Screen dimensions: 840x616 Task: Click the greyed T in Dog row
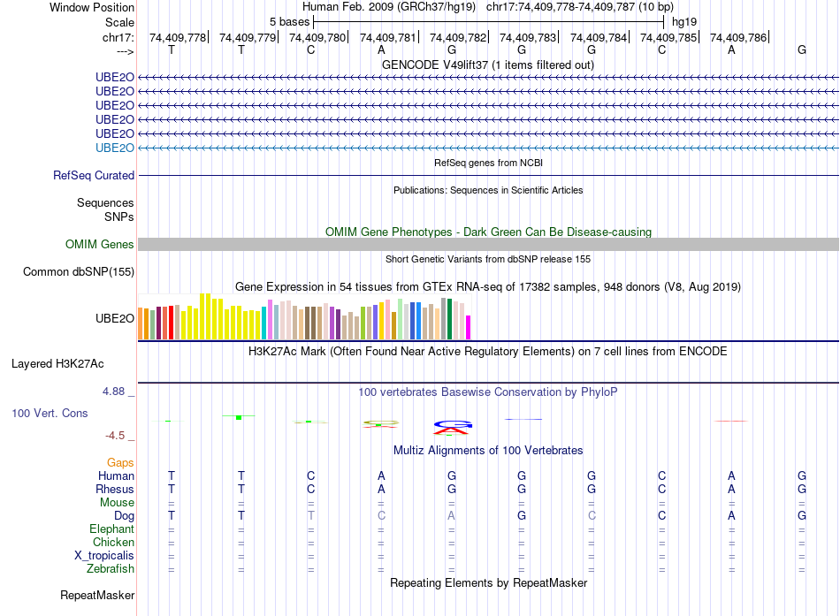(310, 515)
